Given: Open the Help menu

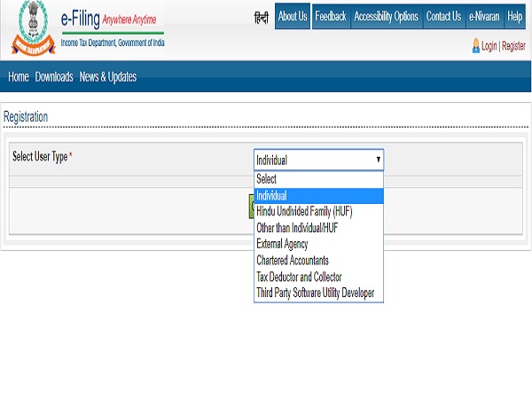Looking at the screenshot, I should [514, 16].
